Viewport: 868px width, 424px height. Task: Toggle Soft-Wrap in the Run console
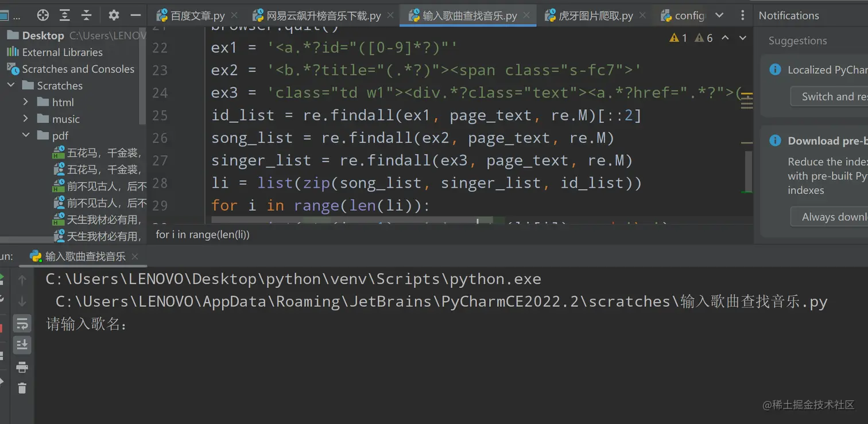point(22,323)
